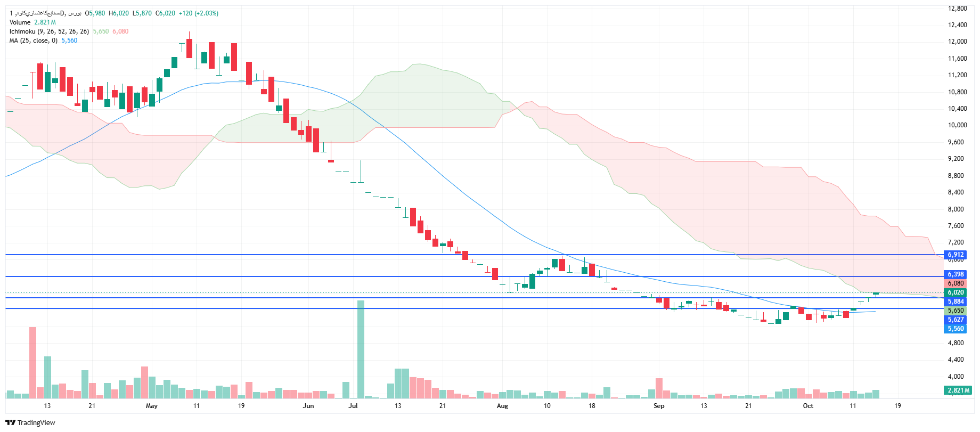Click the TradingView logo icon
980x432 pixels.
(11, 422)
